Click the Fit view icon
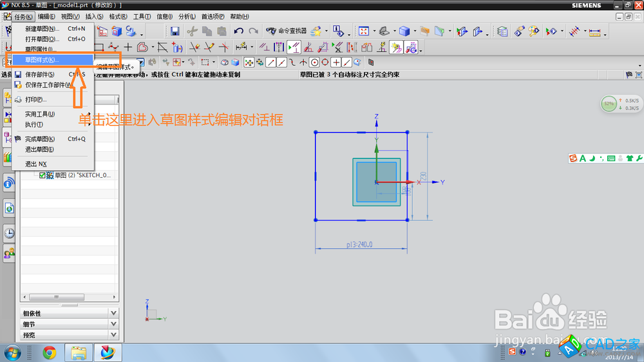The image size is (644, 362). (364, 31)
